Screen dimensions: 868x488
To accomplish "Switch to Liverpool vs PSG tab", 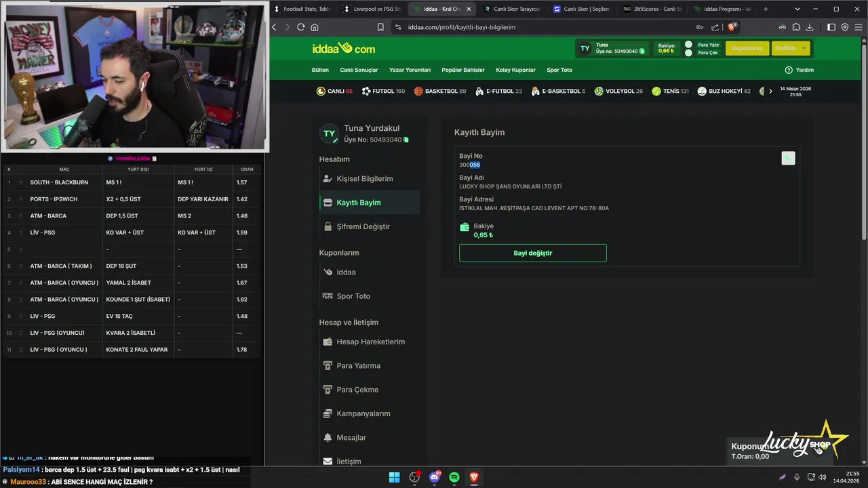I will (x=372, y=9).
